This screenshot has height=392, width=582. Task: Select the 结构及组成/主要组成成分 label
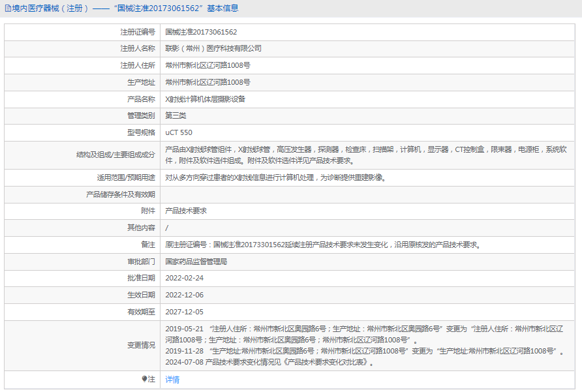pos(115,155)
